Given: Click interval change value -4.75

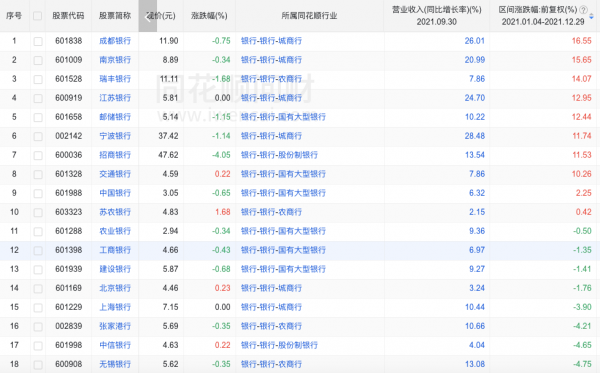Looking at the screenshot, I should click(x=582, y=364).
